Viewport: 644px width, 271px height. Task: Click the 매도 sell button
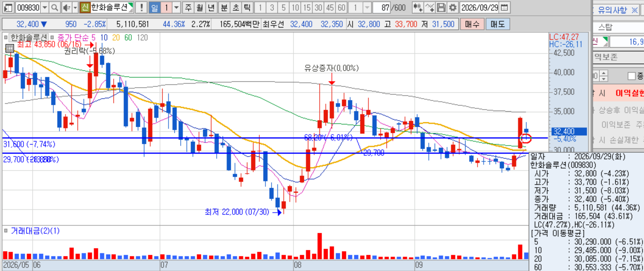point(497,24)
